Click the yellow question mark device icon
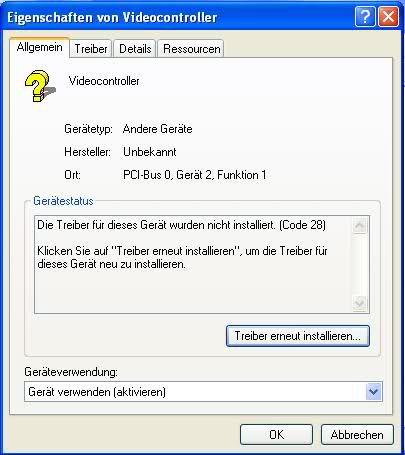405x455 pixels. 40,86
